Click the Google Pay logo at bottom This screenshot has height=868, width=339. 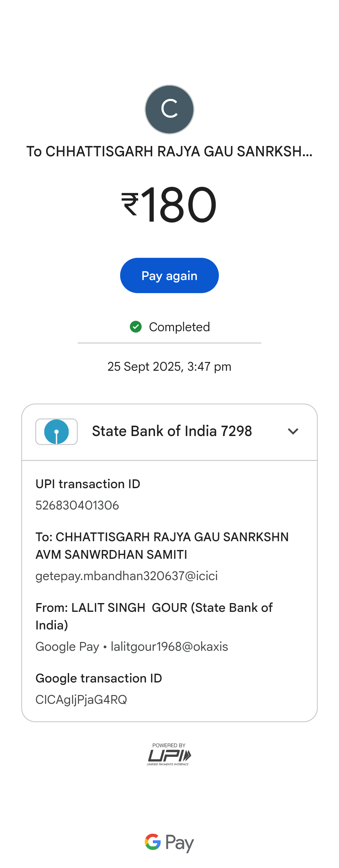(169, 842)
